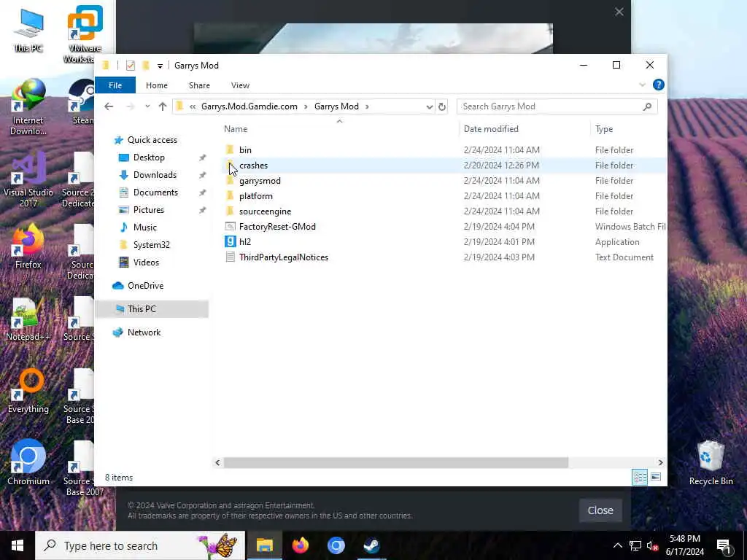Click scroll right arrow on horizontal scrollbar
This screenshot has width=747, height=560.
point(660,462)
